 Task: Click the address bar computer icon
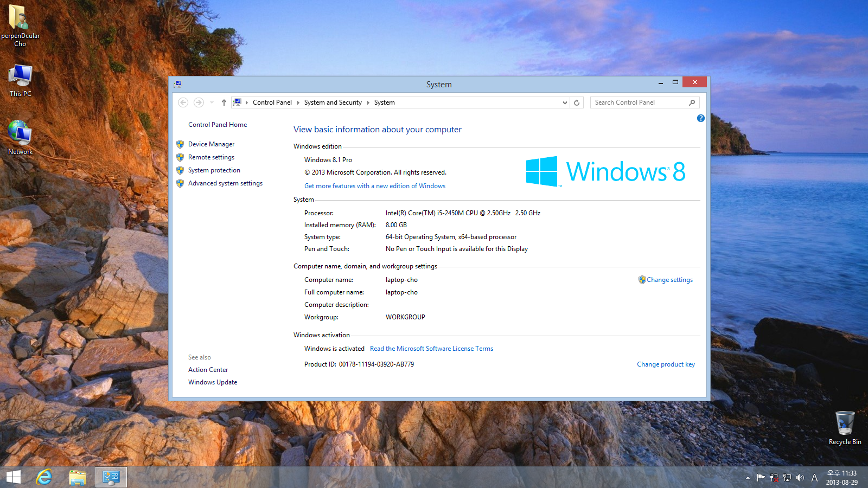tap(237, 102)
